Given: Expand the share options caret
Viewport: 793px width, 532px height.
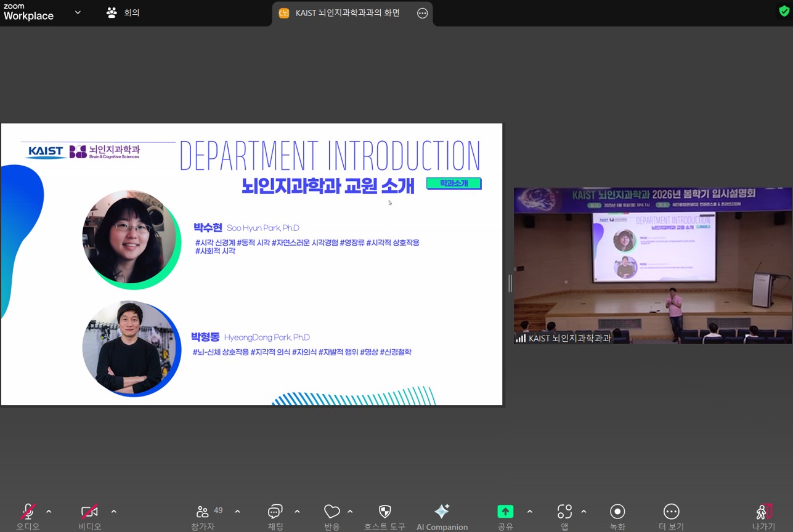Looking at the screenshot, I should coord(529,512).
